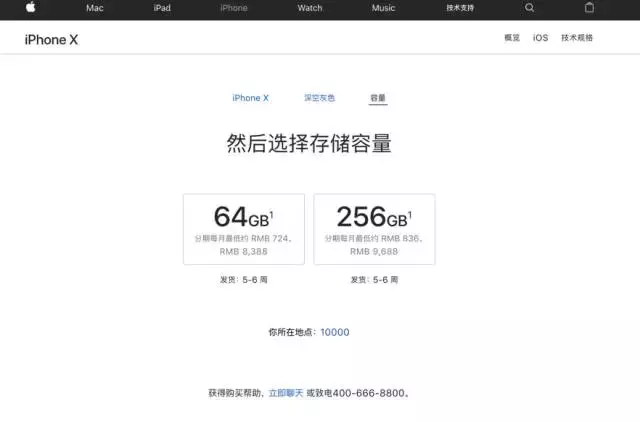Open the iPhone menu item
Image resolution: width=640 pixels, height=422 pixels.
coord(234,8)
